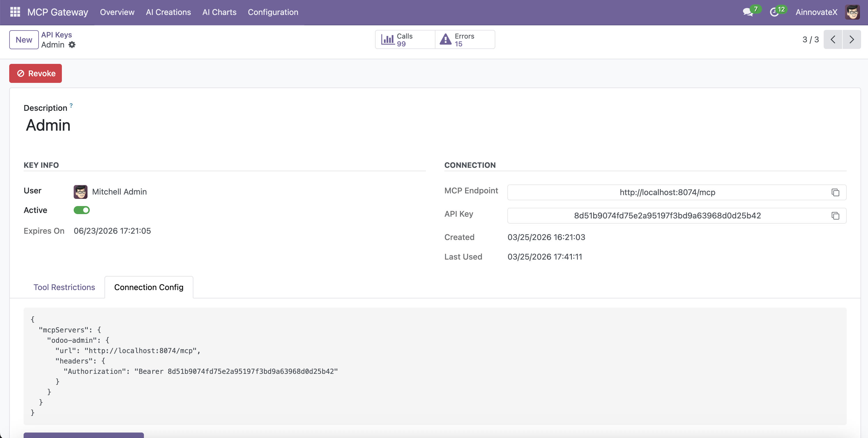This screenshot has width=868, height=438.
Task: Open the Configuration menu
Action: point(273,12)
